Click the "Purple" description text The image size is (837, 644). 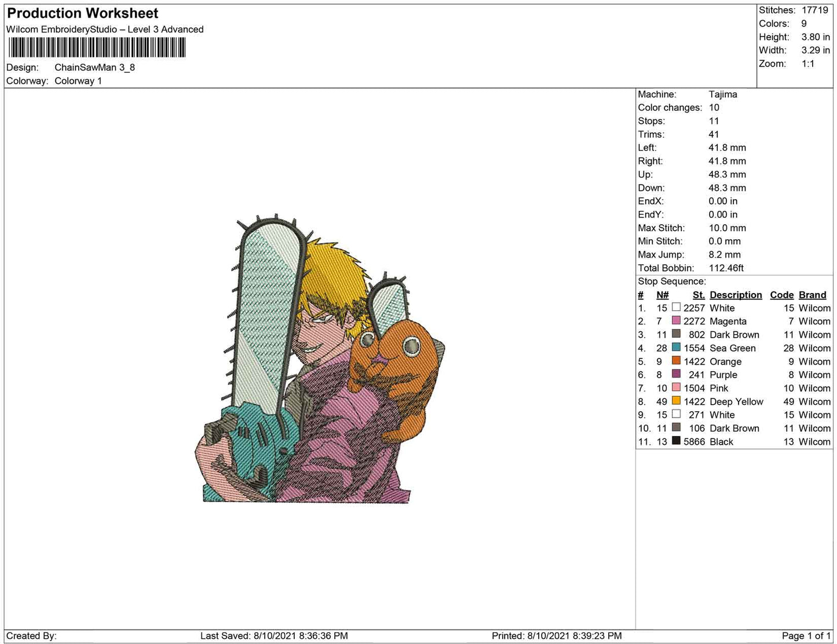[723, 375]
